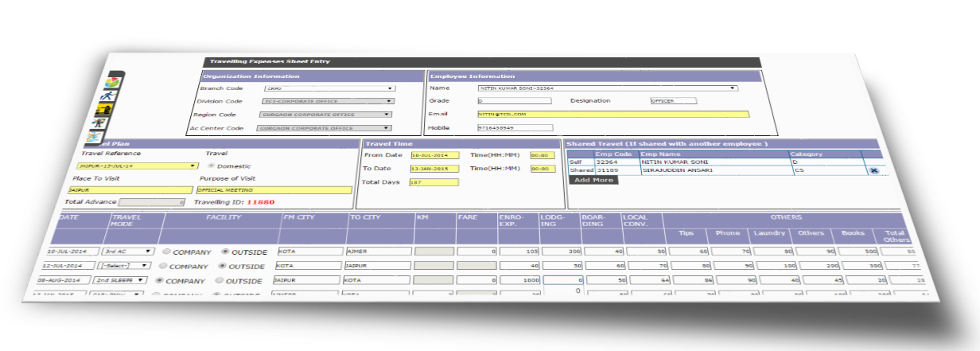Open the Branch Code dropdown
Viewport: 980px width, 351px height.
(329, 88)
